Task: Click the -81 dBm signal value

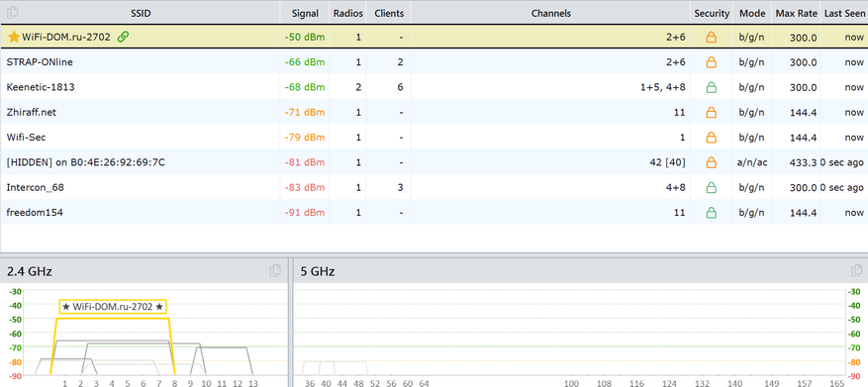Action: [305, 162]
